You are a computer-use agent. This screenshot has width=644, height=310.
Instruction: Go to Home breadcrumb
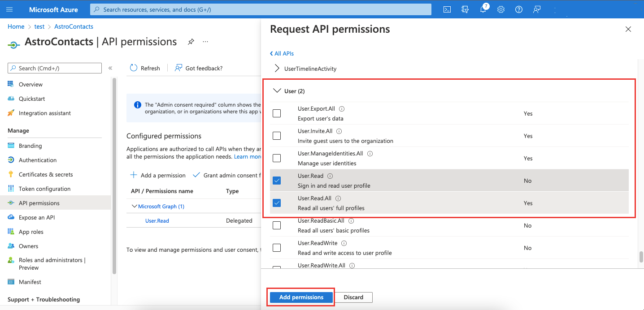(x=16, y=26)
